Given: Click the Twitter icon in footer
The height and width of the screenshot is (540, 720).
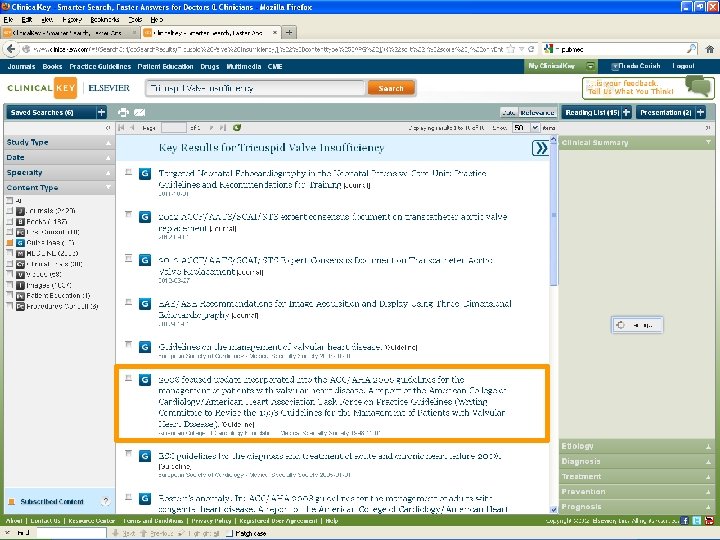Looking at the screenshot, I should tap(697, 520).
